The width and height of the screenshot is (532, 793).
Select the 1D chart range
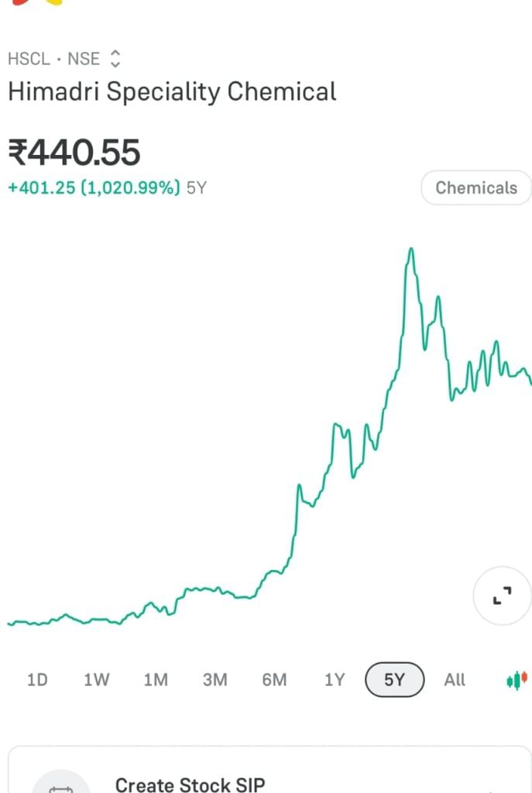(x=37, y=680)
